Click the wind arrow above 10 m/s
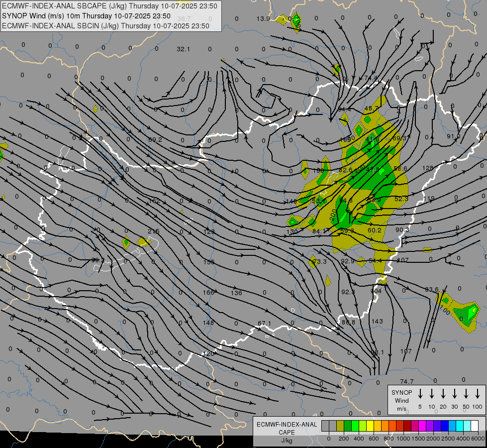487x448 pixels. [x=431, y=394]
